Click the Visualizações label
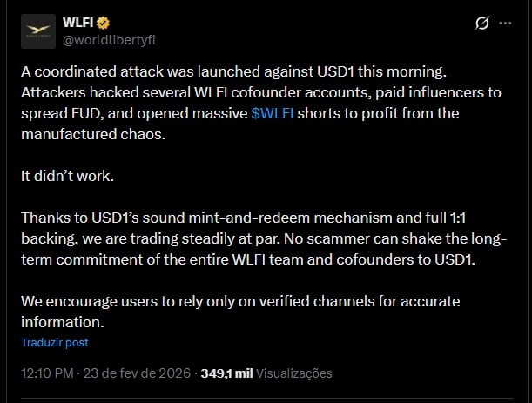 [x=294, y=373]
